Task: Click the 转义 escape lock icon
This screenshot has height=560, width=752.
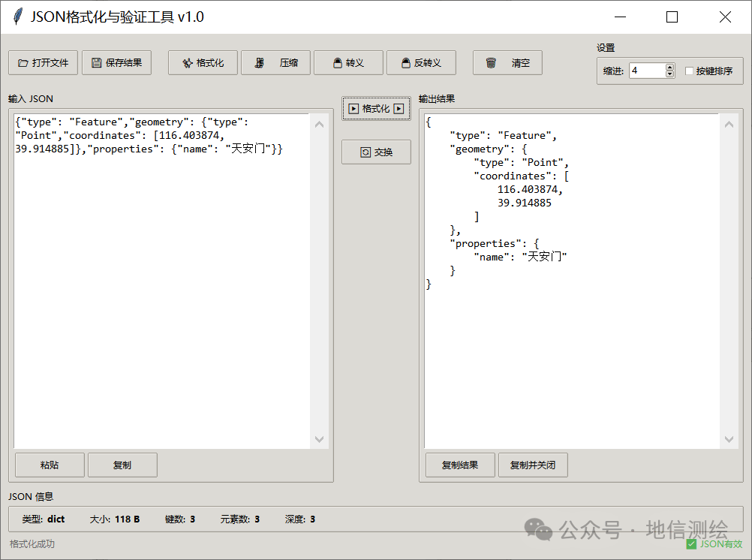Action: 348,63
